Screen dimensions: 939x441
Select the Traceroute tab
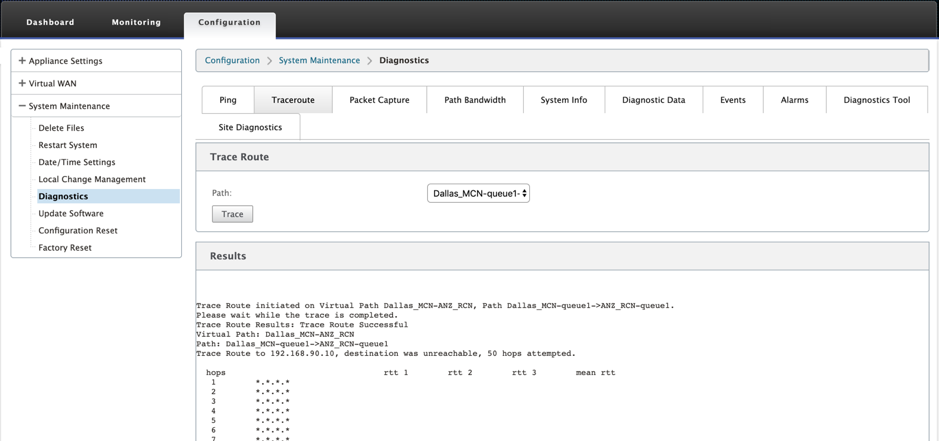click(293, 100)
